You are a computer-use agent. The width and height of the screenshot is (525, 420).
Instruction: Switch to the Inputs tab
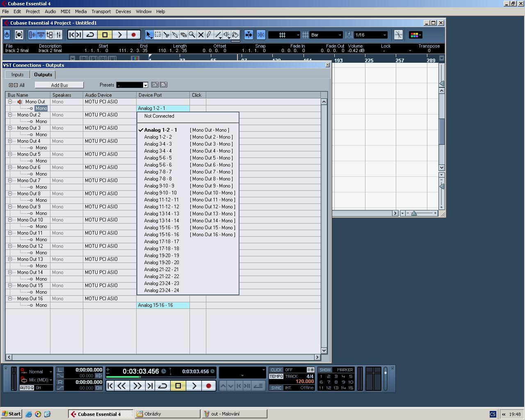point(17,75)
